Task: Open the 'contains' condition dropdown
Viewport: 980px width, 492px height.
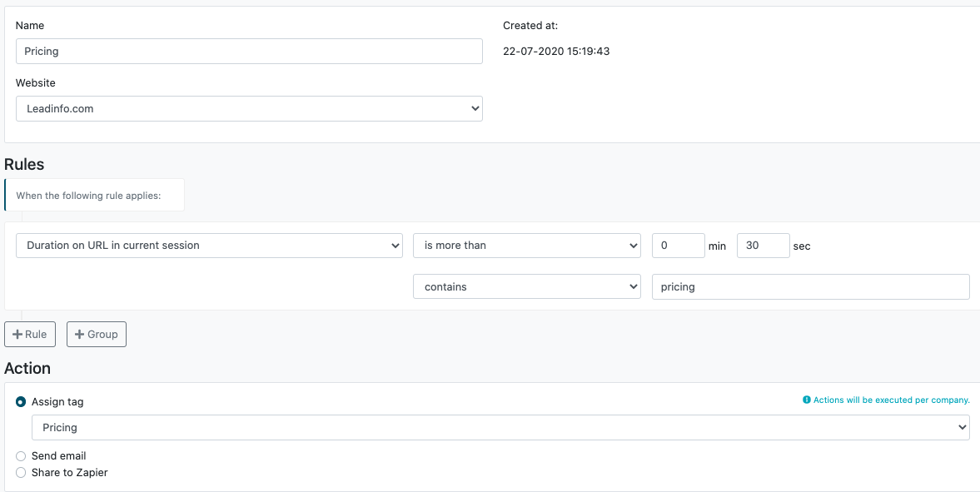Action: [527, 287]
